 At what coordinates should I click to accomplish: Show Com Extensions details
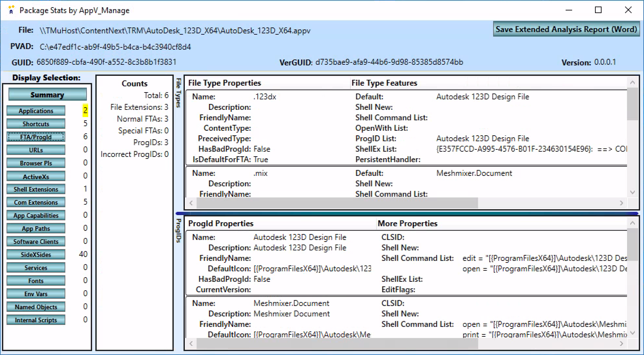pyautogui.click(x=36, y=202)
